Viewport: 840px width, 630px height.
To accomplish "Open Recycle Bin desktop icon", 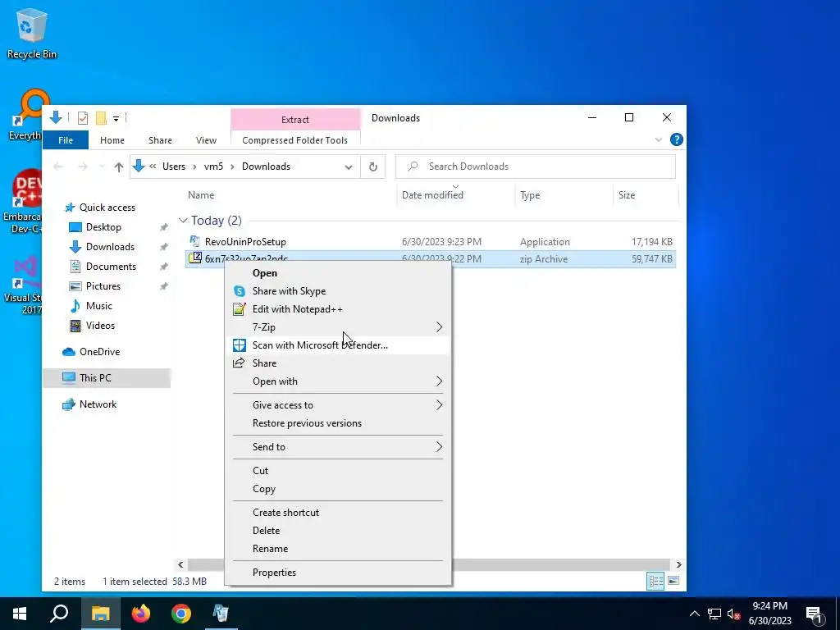I will (31, 33).
